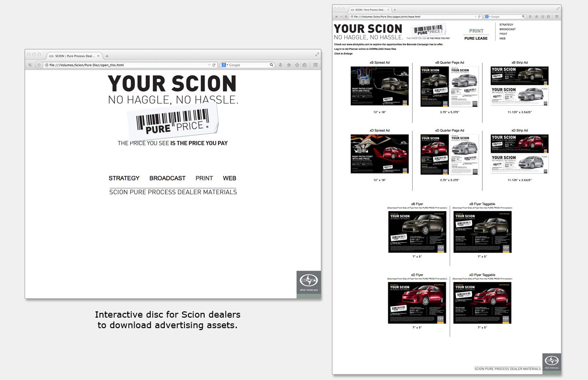Click the address bar showing open_this.html
This screenshot has height=380, width=588.
125,65
